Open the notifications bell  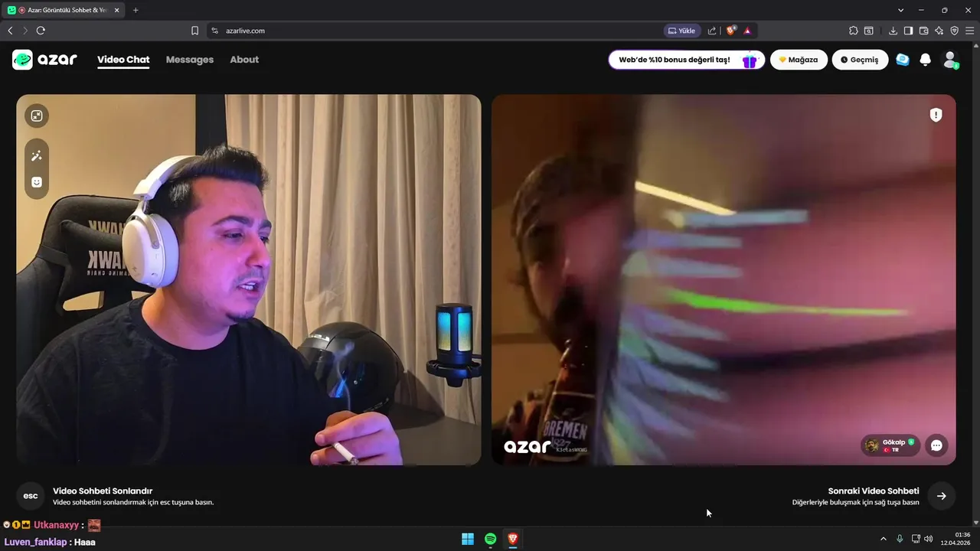point(925,60)
